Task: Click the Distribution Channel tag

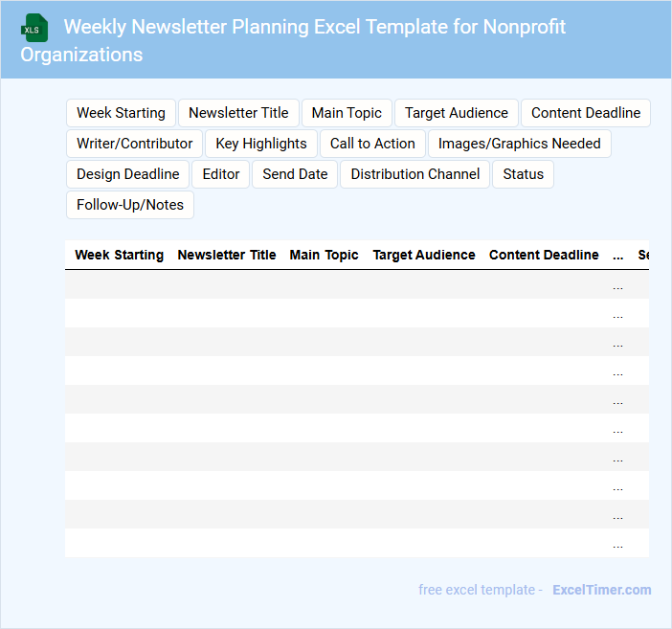Action: [415, 174]
